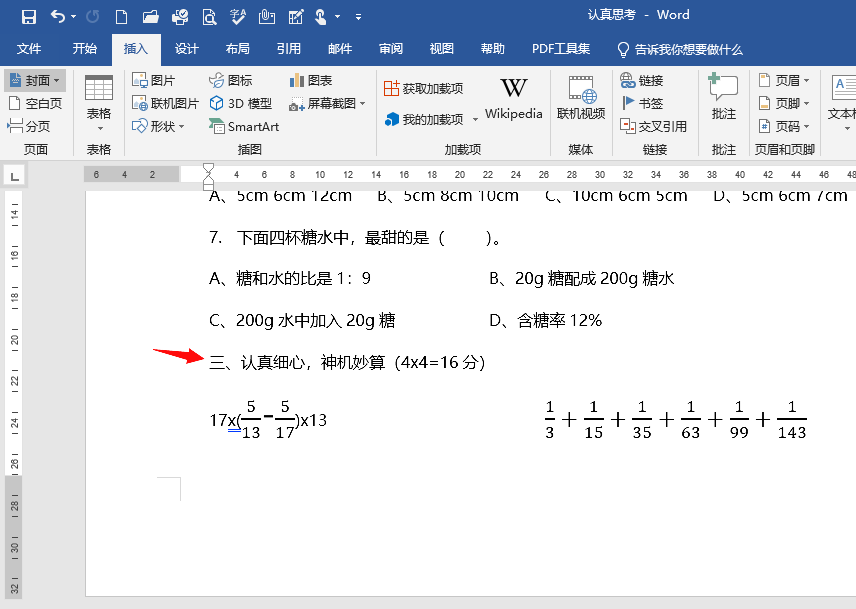The height and width of the screenshot is (609, 856).
Task: Insert a SmartArt graphic
Action: pos(244,126)
